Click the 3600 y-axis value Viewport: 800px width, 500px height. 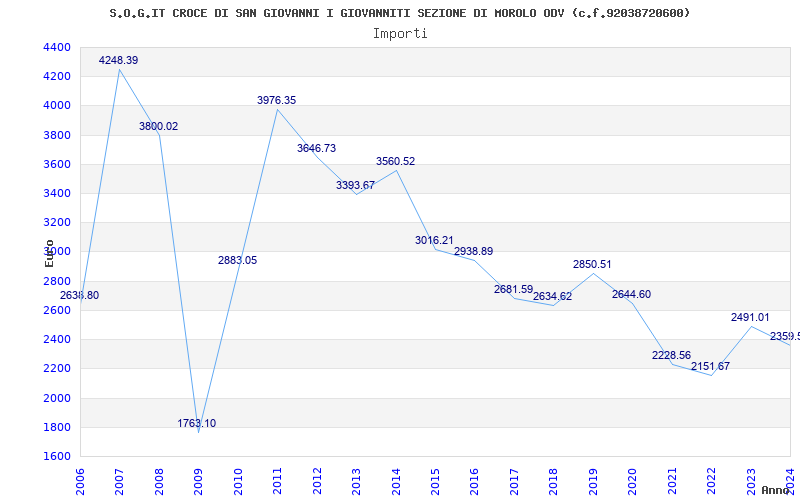pos(57,164)
